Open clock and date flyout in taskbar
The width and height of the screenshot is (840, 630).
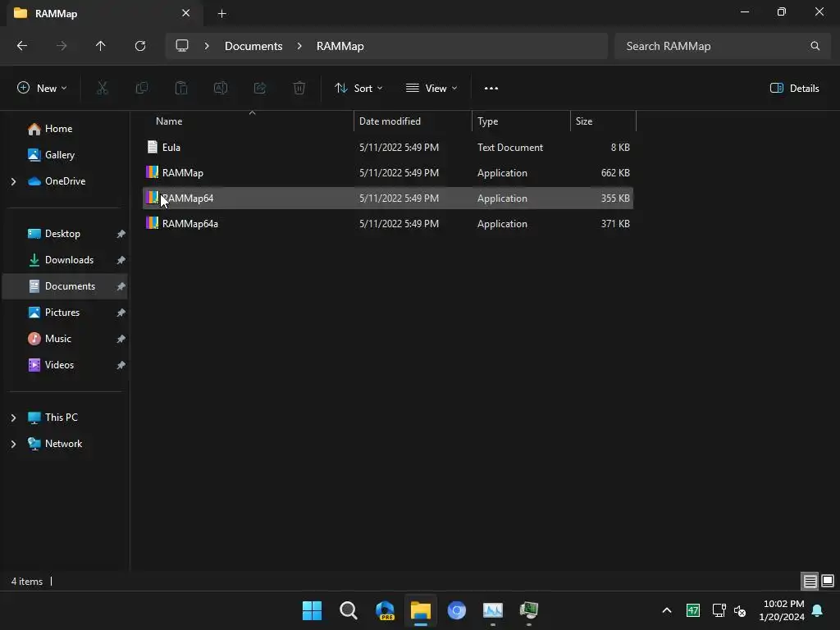(x=782, y=610)
